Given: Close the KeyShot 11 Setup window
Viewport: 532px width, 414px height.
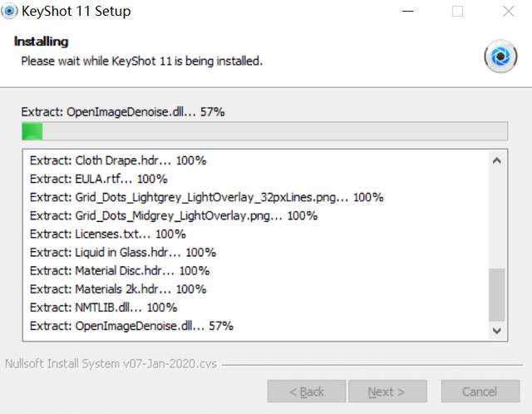Looking at the screenshot, I should click(x=508, y=11).
